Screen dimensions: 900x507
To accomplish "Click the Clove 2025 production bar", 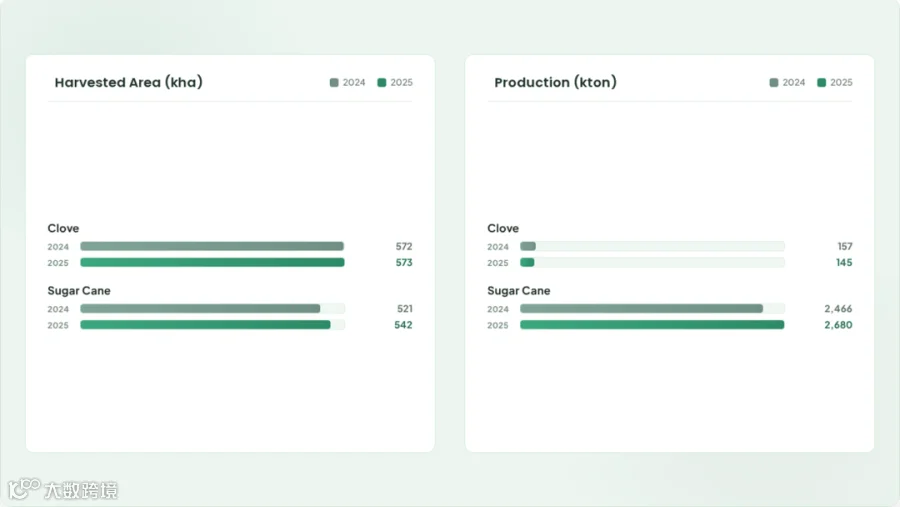I will point(527,262).
